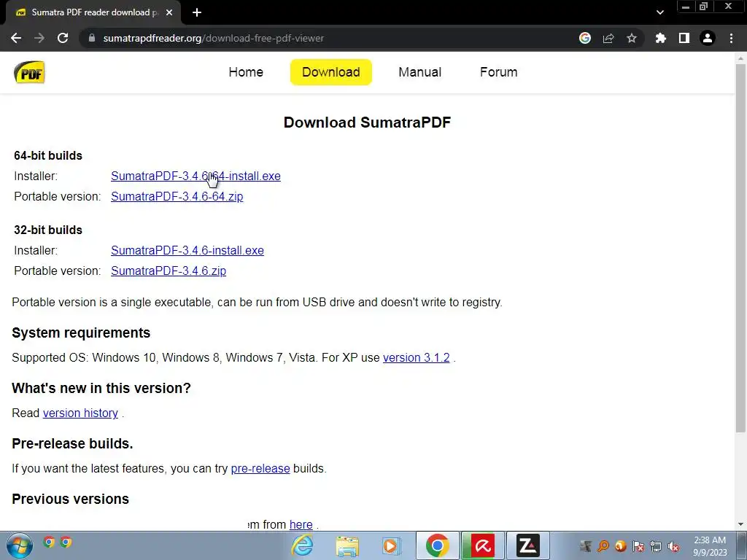Click the 'Previous versions' heading
Viewport: 747px width, 560px height.
click(71, 499)
